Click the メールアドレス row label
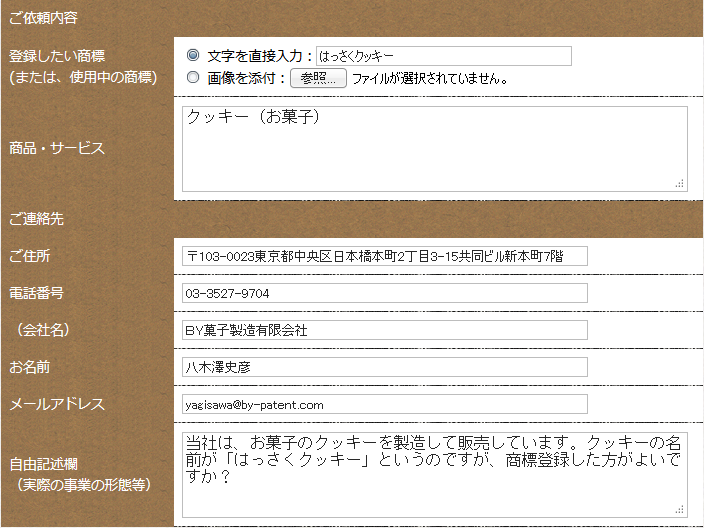Image resolution: width=704 pixels, height=528 pixels. tap(57, 404)
